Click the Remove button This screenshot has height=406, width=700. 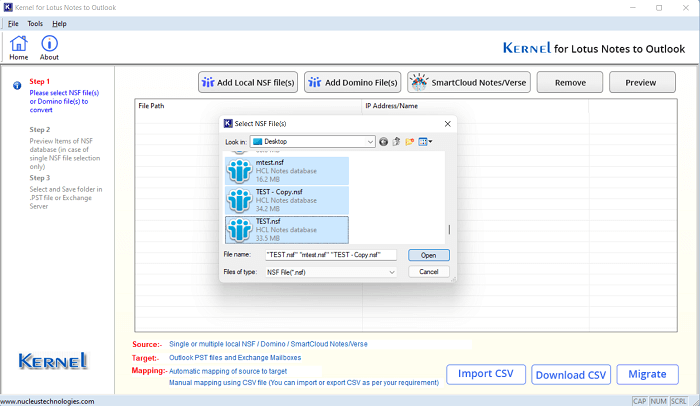570,82
